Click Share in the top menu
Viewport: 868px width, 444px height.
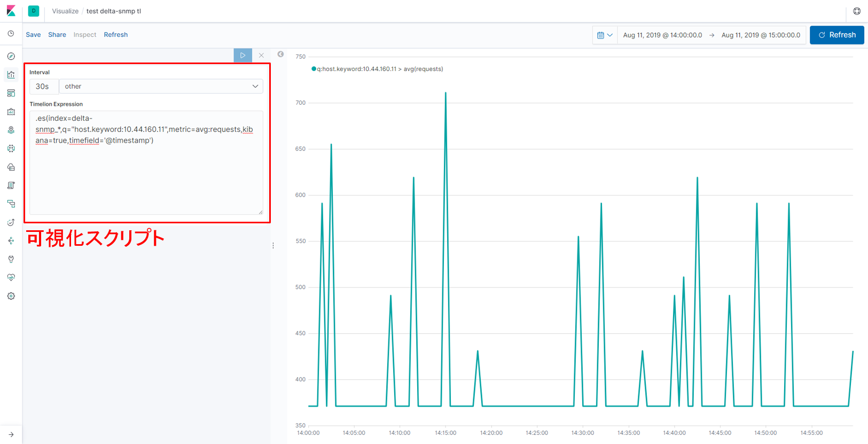click(x=57, y=35)
